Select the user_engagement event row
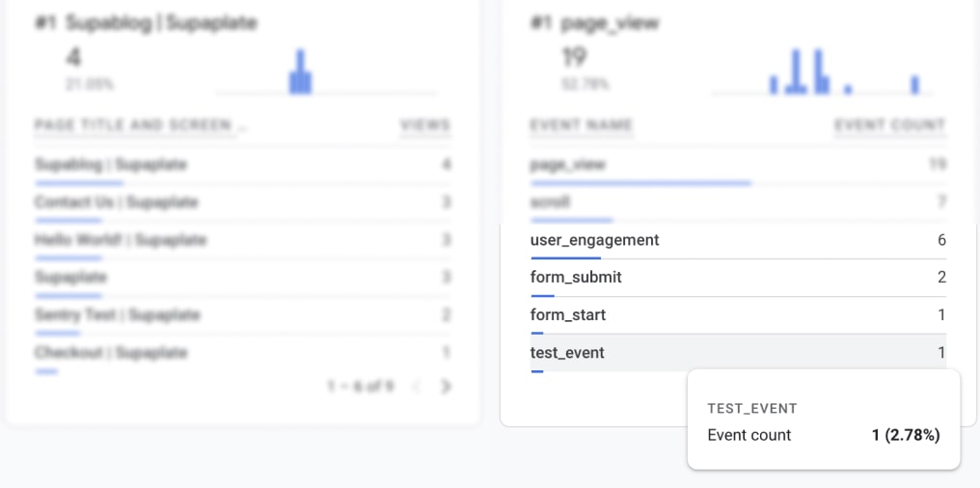 (738, 240)
